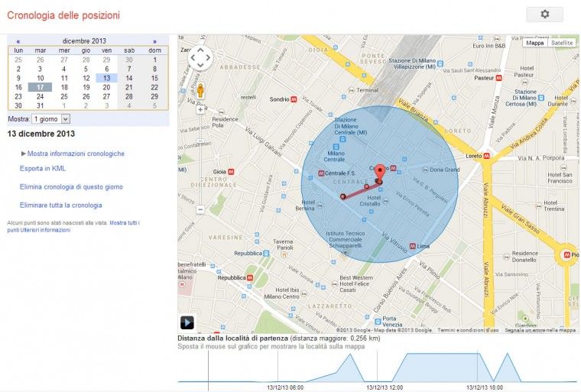Click the Milano Centrale train station icon
581x392 pixels.
(x=336, y=147)
